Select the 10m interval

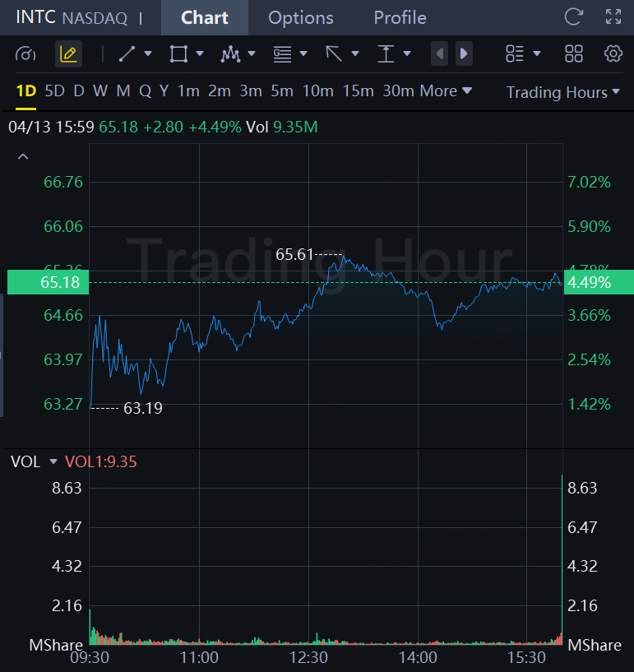click(318, 91)
